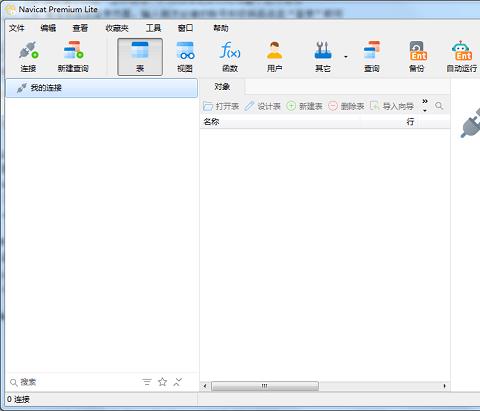
Task: Click the horizontal scrollbar thumb
Action: [265, 386]
